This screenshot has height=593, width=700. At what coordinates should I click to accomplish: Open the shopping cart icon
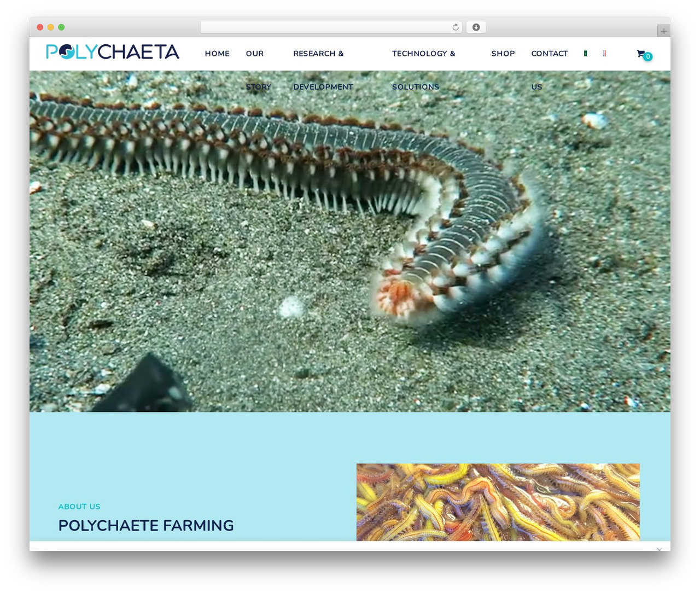tap(640, 53)
